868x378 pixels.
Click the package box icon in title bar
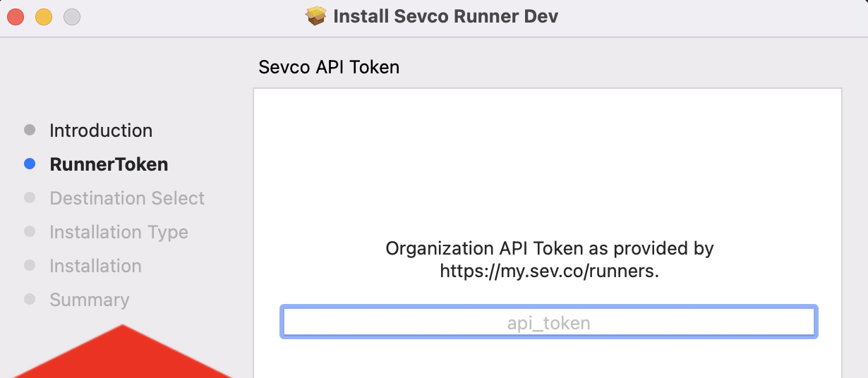(316, 16)
